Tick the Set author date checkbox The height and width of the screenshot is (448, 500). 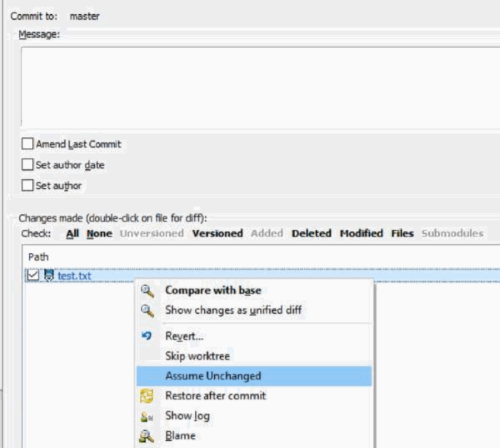(27, 164)
